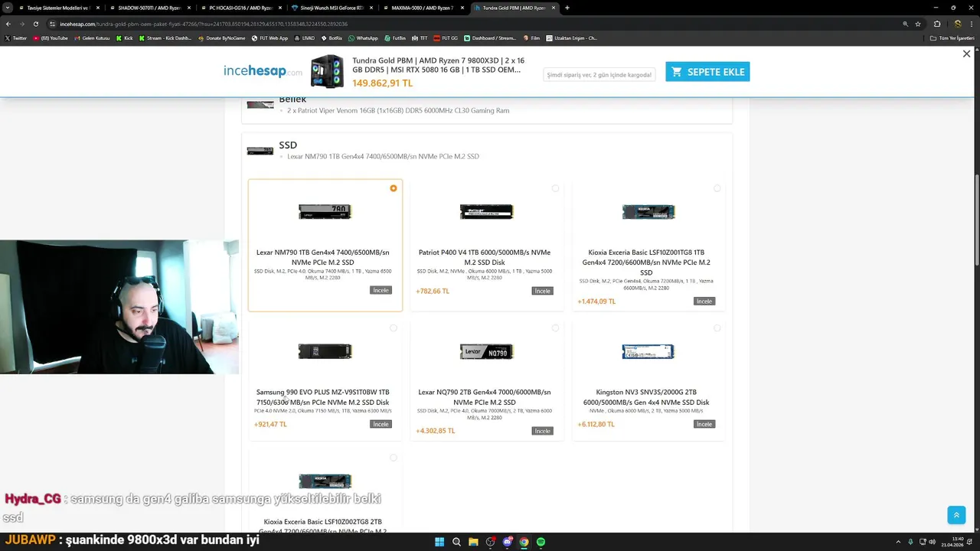The width and height of the screenshot is (980, 551).
Task: Go back with the browser back arrow
Action: 8,24
